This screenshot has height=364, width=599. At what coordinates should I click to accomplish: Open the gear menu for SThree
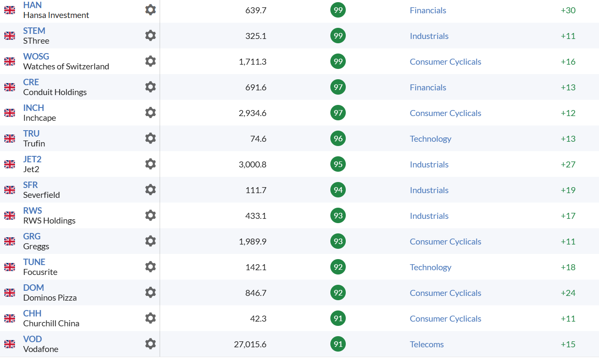tap(150, 35)
